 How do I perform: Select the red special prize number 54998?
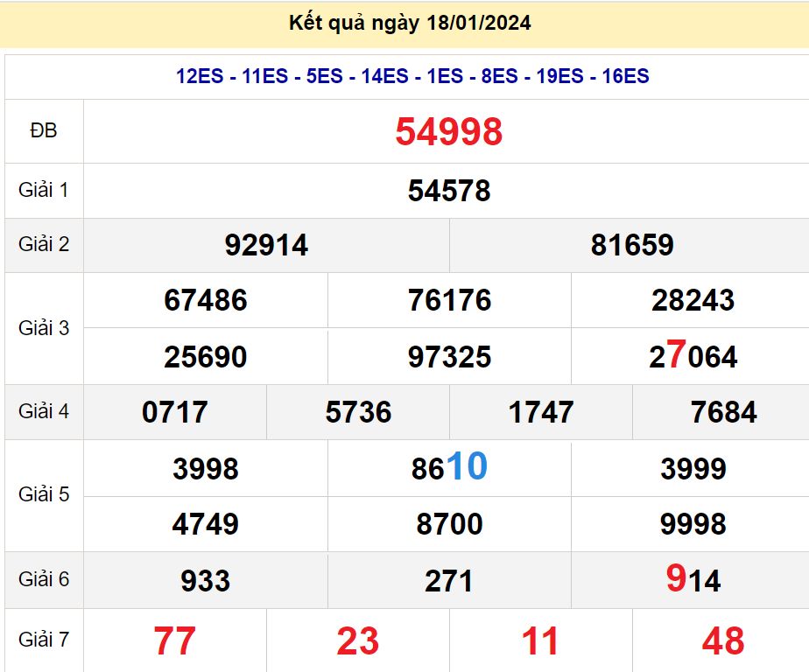point(448,131)
